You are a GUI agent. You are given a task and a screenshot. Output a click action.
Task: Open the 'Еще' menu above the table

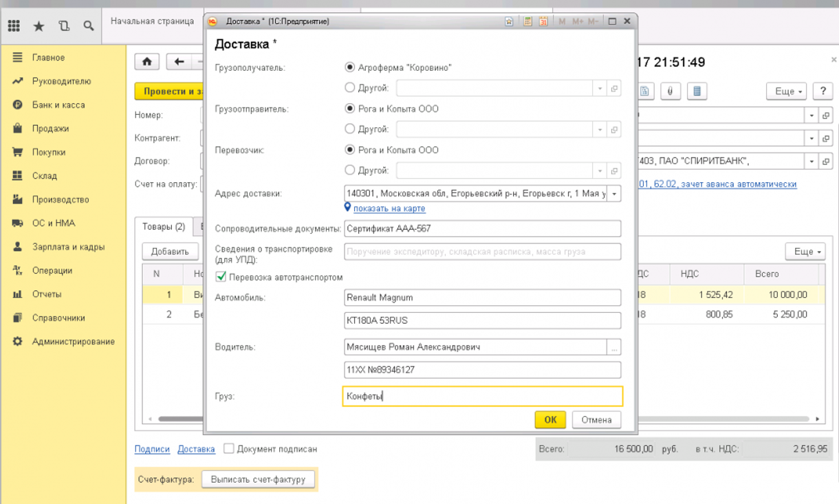click(x=805, y=252)
